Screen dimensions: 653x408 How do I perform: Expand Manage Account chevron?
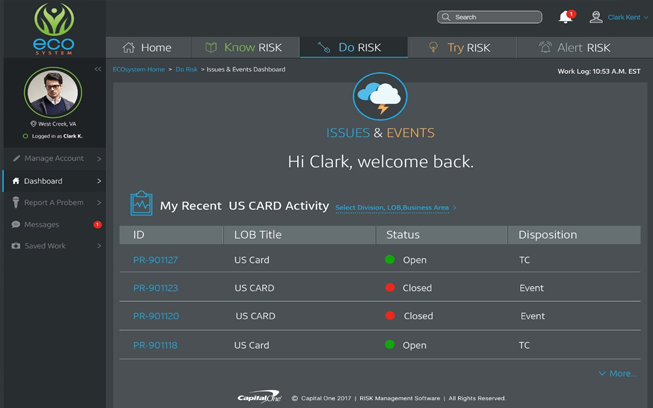pos(99,159)
